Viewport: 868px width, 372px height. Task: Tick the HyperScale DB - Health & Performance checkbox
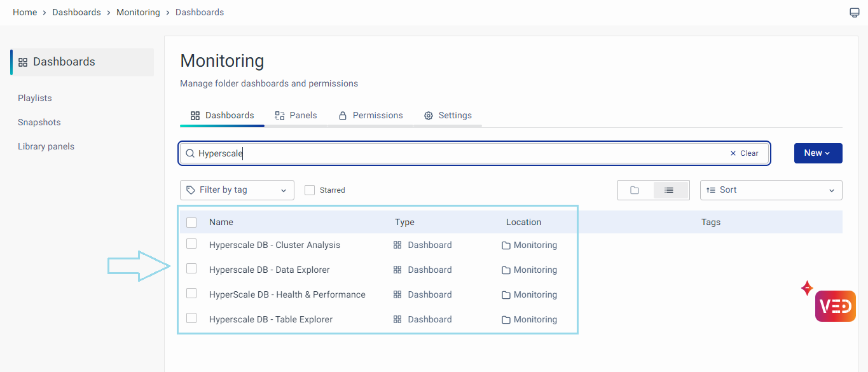click(x=191, y=293)
